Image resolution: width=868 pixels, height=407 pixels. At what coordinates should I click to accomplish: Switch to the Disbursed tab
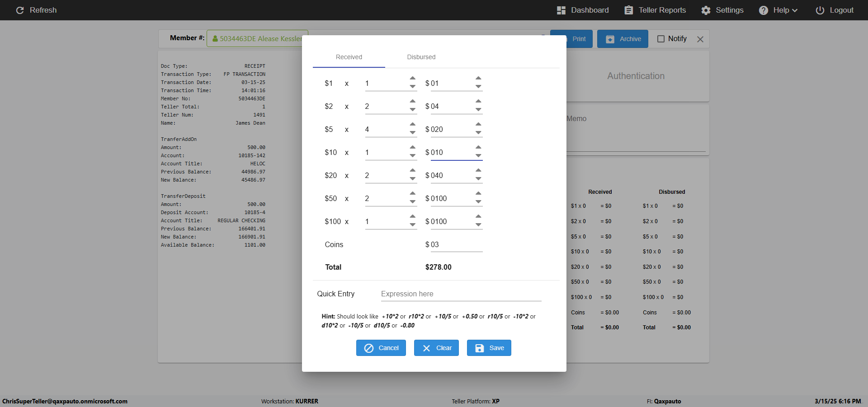point(421,57)
